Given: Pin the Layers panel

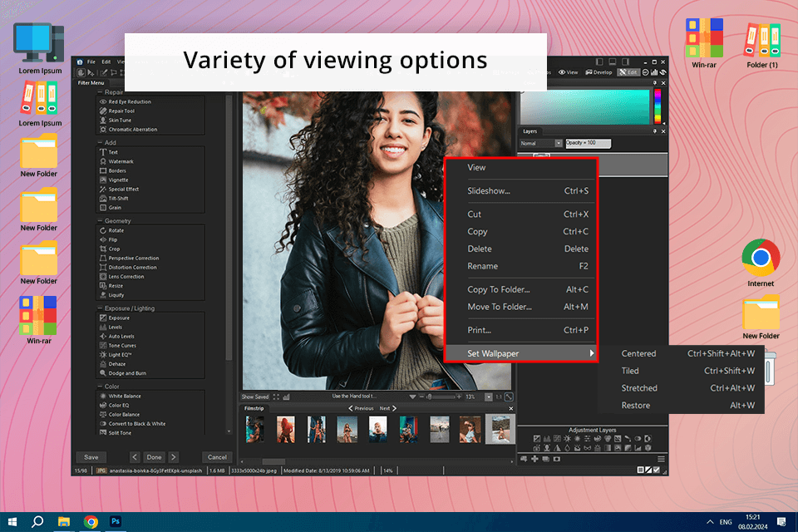Looking at the screenshot, I should click(654, 131).
